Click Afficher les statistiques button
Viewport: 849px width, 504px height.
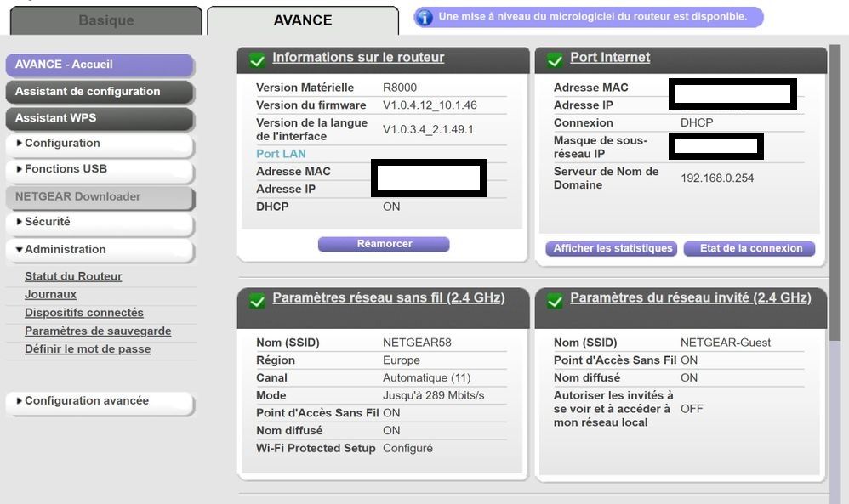tap(612, 248)
